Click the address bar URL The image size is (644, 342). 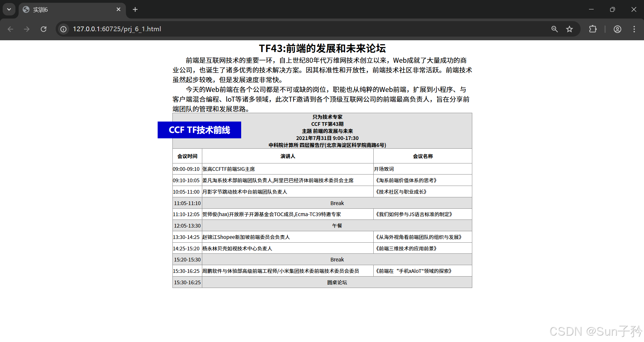tap(117, 29)
